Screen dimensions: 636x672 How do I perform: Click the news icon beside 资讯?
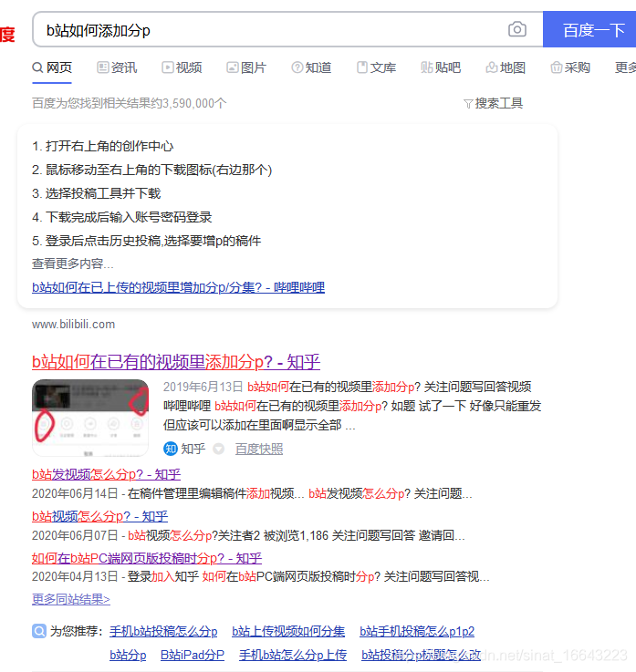[x=103, y=67]
